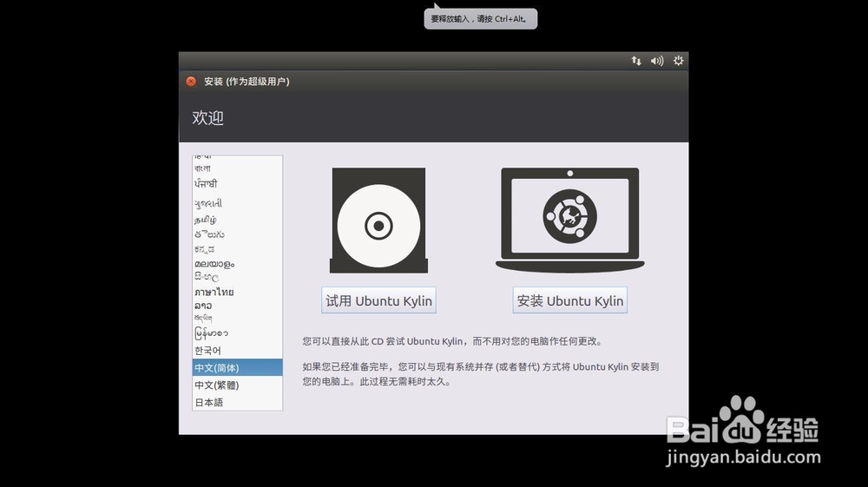
Task: Click the CD disc illustration
Action: [378, 220]
